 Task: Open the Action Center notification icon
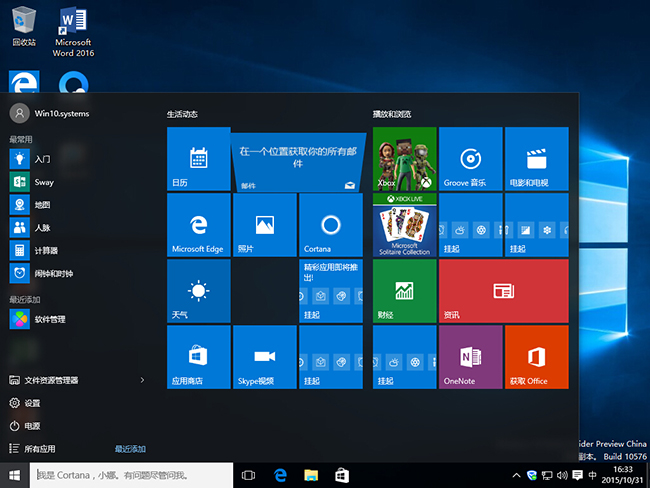577,475
